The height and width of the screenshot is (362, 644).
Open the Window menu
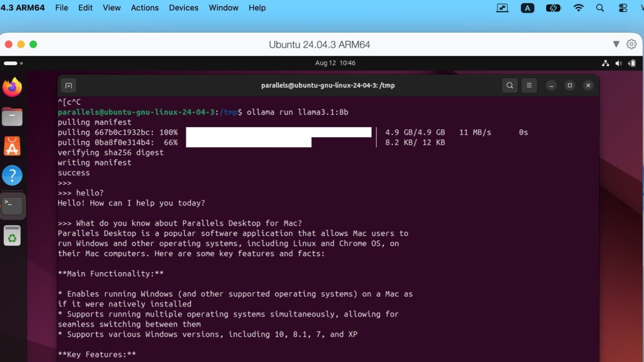click(223, 8)
